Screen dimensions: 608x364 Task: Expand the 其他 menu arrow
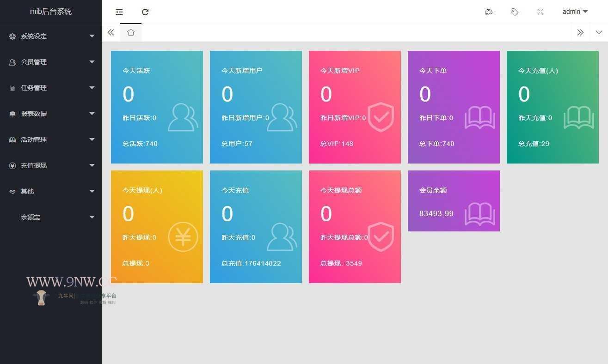(x=92, y=191)
